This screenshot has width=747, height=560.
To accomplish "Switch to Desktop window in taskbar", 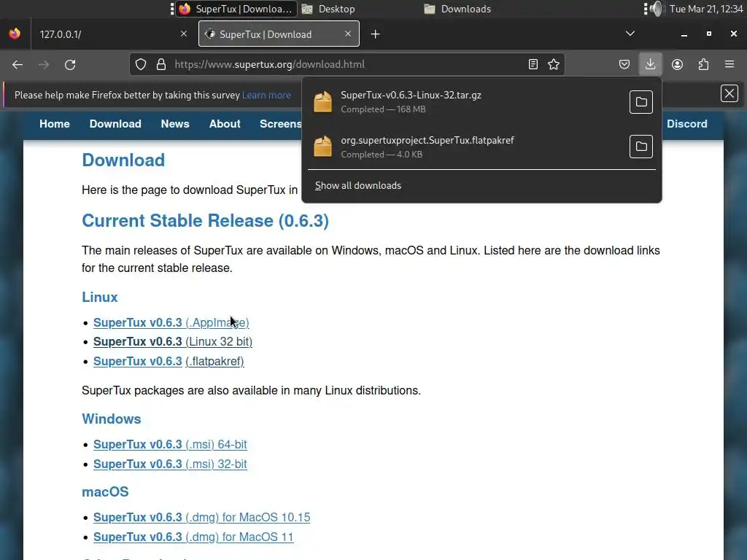I will (330, 9).
